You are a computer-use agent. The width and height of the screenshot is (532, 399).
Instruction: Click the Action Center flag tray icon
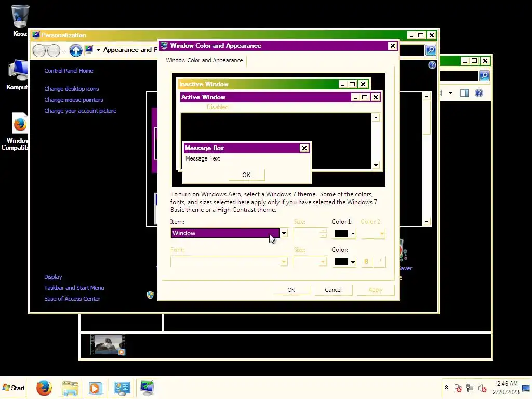tap(457, 388)
